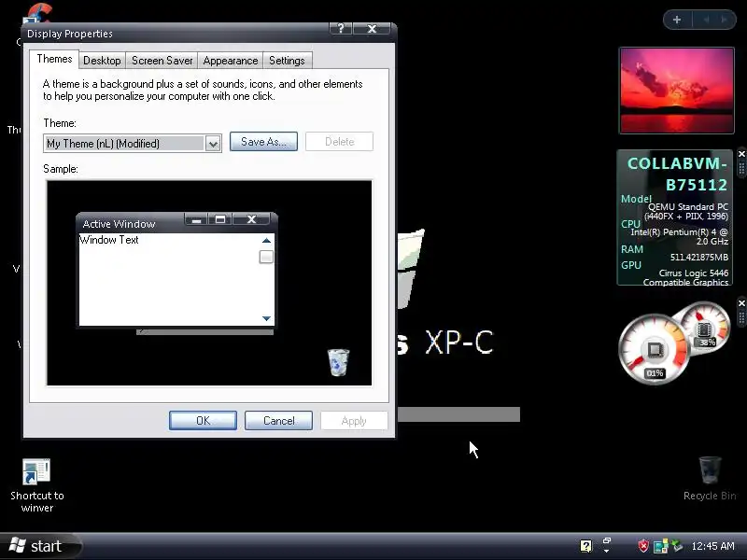Close the CPU meter gadget
Viewport: 747px width, 560px height.
[741, 303]
